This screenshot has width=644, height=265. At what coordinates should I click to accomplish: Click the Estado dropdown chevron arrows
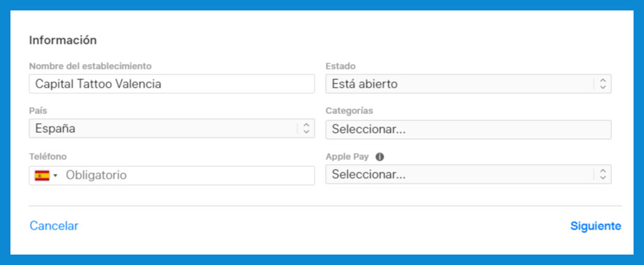(602, 84)
